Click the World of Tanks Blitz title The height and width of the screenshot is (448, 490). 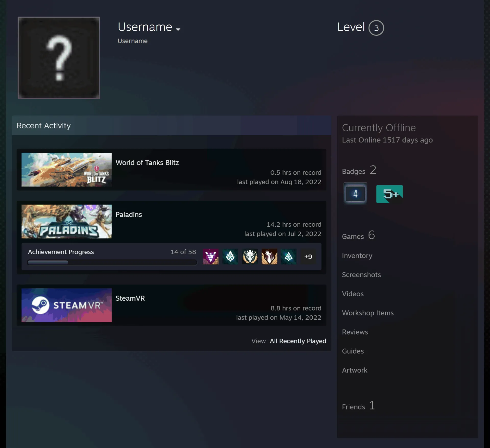click(x=147, y=162)
